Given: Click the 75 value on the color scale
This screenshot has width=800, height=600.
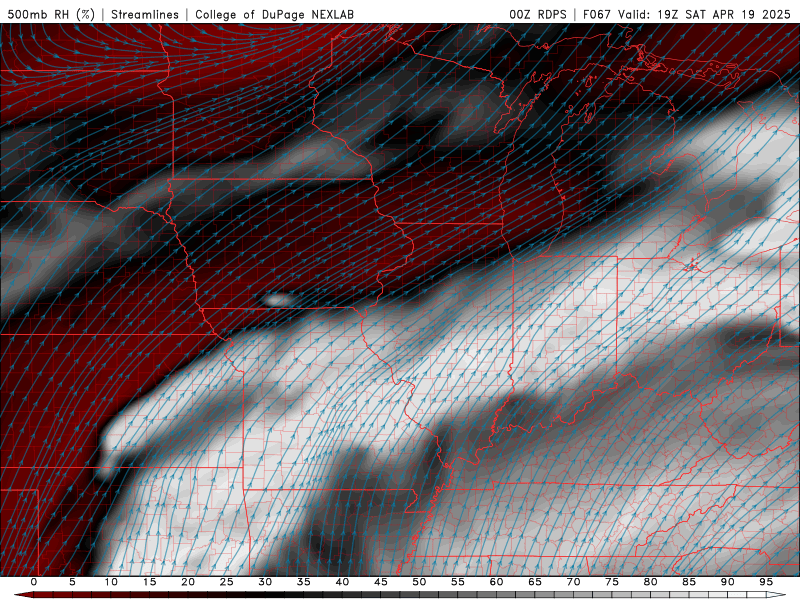Looking at the screenshot, I should click(x=612, y=582).
